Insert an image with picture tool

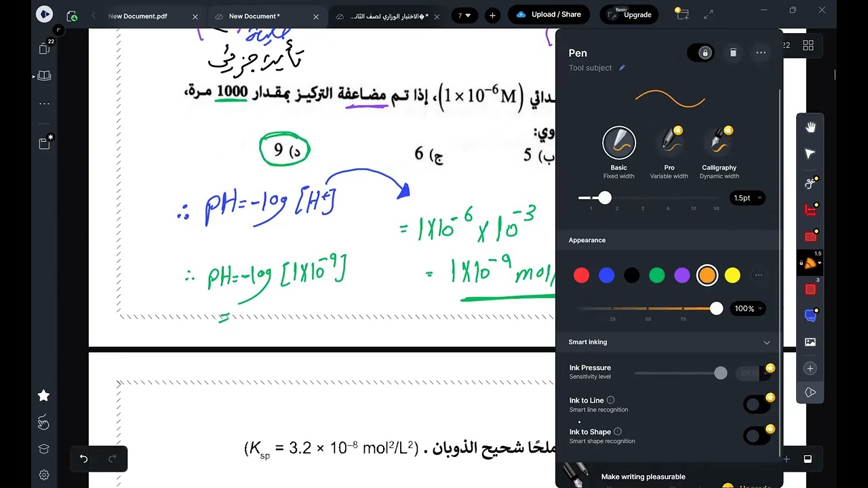point(810,342)
